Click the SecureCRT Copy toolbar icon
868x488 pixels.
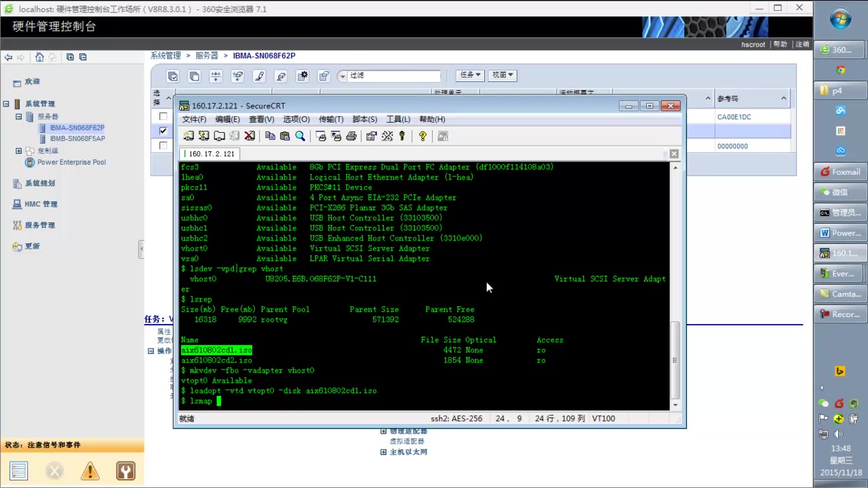(270, 136)
